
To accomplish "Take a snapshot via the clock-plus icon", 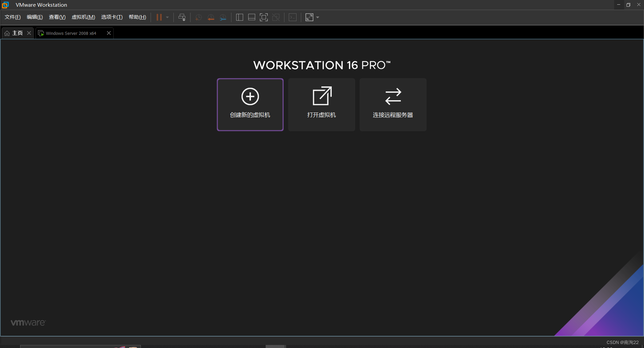I will tap(199, 17).
